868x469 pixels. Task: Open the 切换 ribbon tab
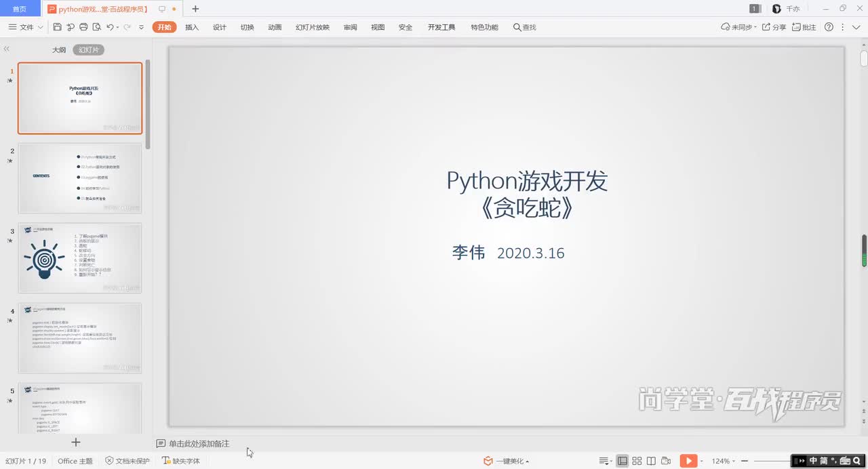(247, 27)
